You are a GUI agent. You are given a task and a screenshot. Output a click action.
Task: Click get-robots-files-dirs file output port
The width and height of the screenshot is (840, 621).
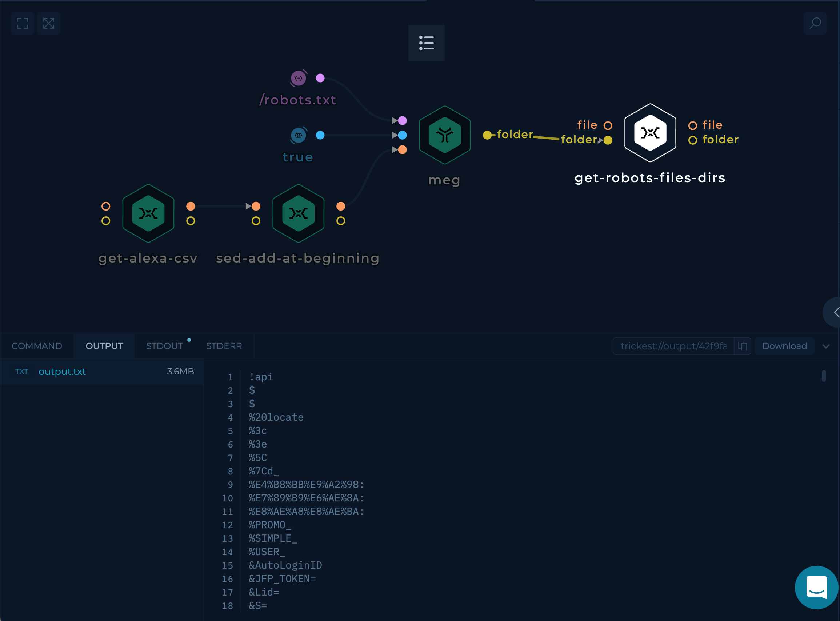tap(693, 125)
